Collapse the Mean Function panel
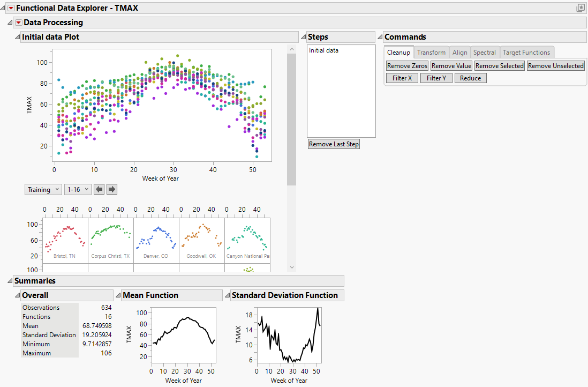 tap(118, 295)
